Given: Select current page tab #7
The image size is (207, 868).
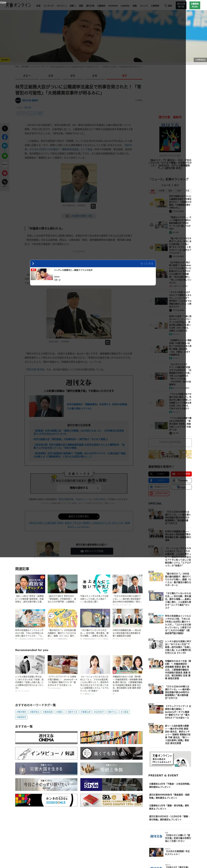Looking at the screenshot, I should pos(124,76).
